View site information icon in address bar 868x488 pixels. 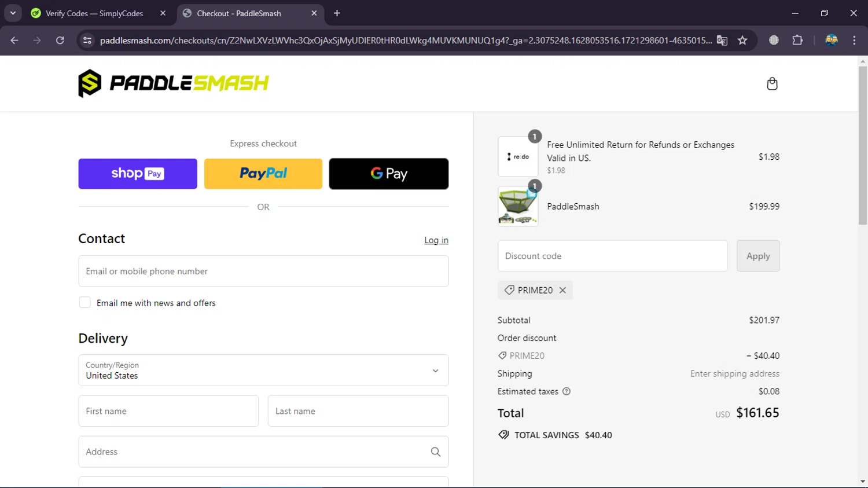[x=87, y=41]
